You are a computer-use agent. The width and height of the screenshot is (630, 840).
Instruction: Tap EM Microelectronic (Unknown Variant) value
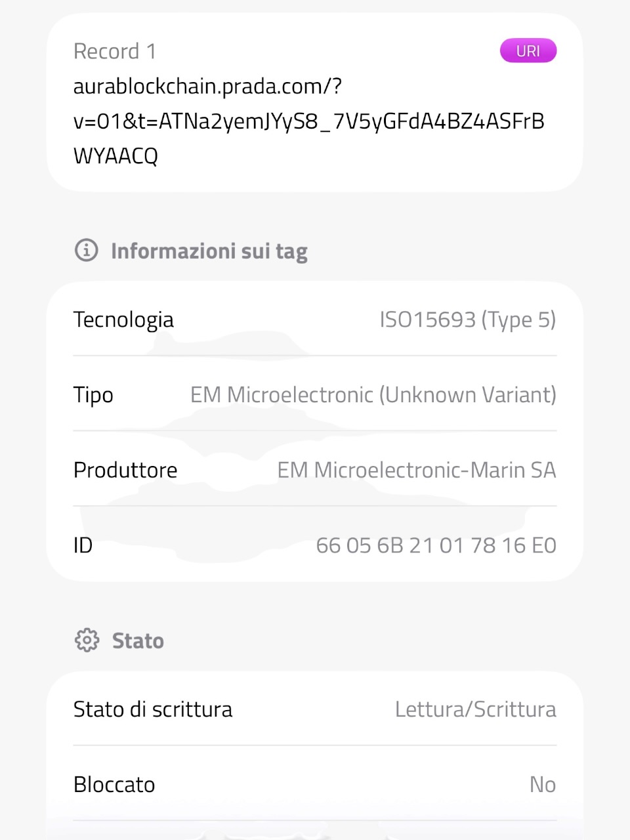coord(373,395)
